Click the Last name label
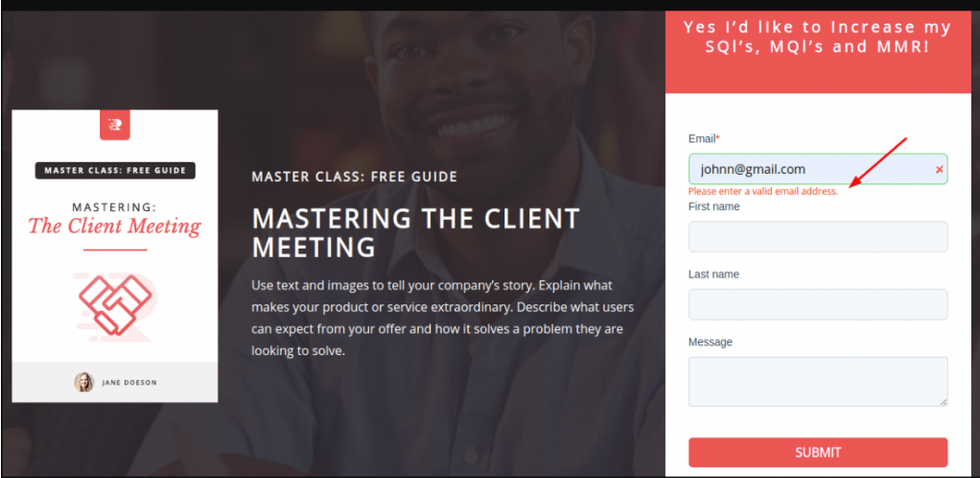Screen dimensions: 980x478 click(713, 275)
